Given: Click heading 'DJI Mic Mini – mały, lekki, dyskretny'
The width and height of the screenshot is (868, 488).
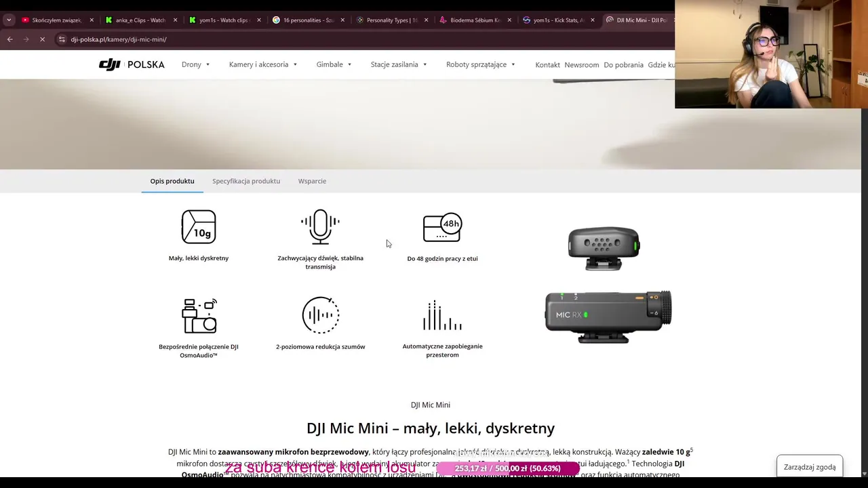Looking at the screenshot, I should pos(431,428).
